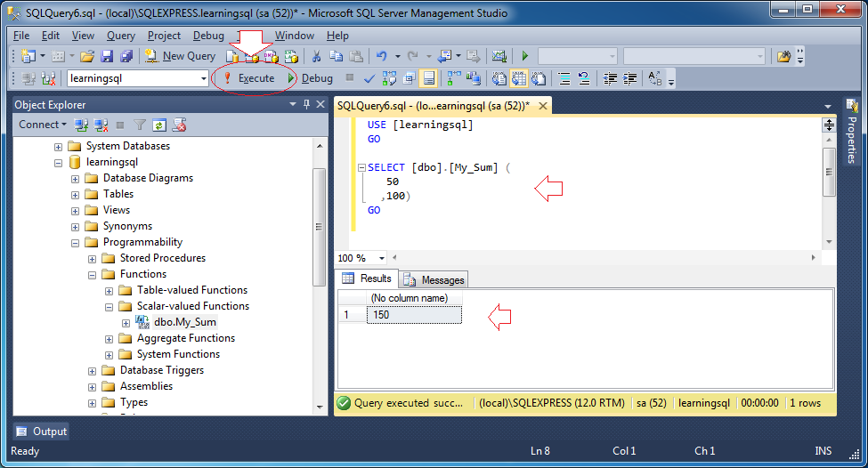The image size is (868, 468).
Task: Open the Window menu
Action: (x=295, y=36)
